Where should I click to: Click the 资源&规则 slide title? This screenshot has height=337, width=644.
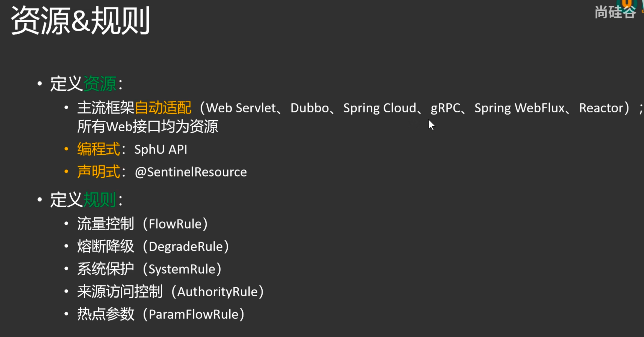pyautogui.click(x=80, y=20)
